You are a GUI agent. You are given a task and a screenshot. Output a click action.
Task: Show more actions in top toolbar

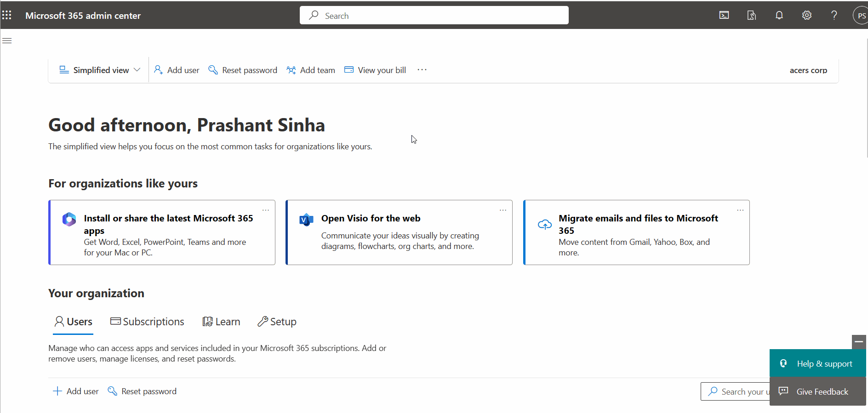422,70
